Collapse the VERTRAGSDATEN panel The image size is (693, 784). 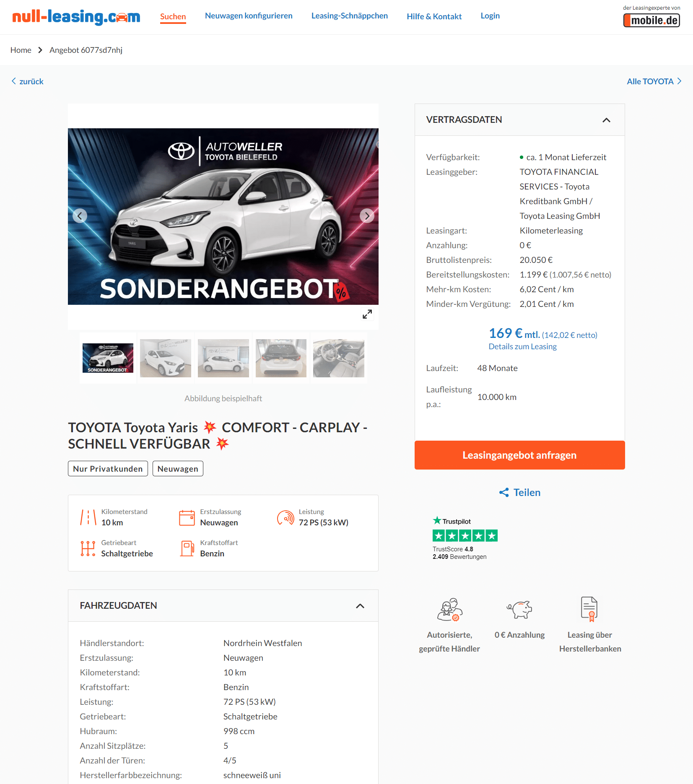click(x=606, y=120)
